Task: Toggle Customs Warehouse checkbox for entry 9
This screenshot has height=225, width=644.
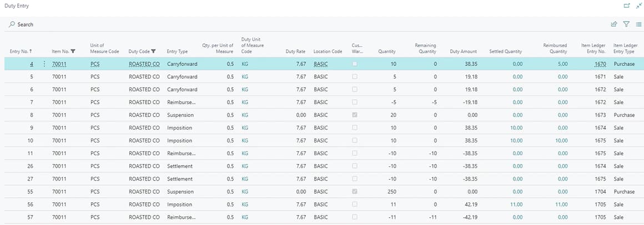Action: 354,128
